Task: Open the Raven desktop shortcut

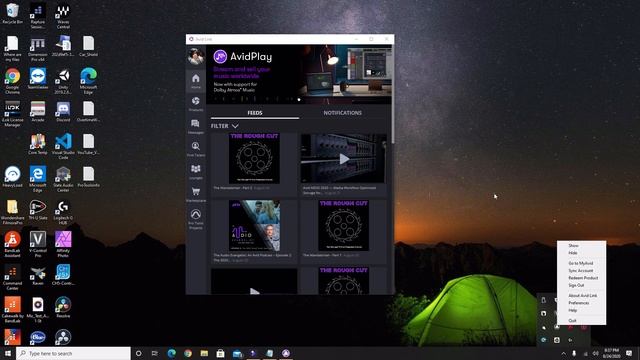Action: click(38, 275)
